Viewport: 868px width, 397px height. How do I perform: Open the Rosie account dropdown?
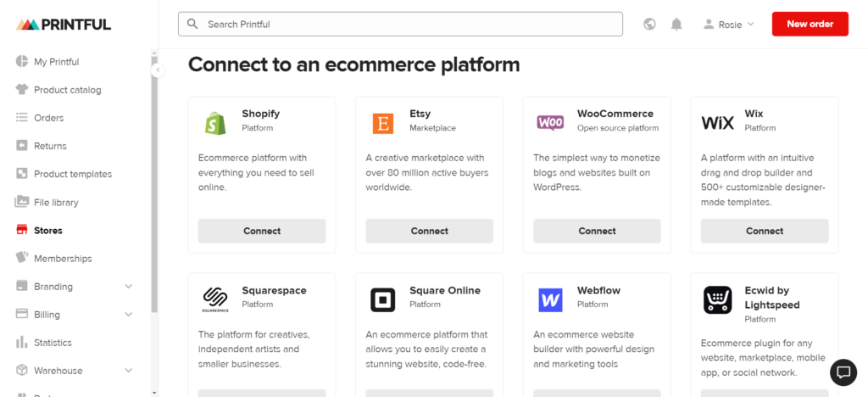coord(728,25)
